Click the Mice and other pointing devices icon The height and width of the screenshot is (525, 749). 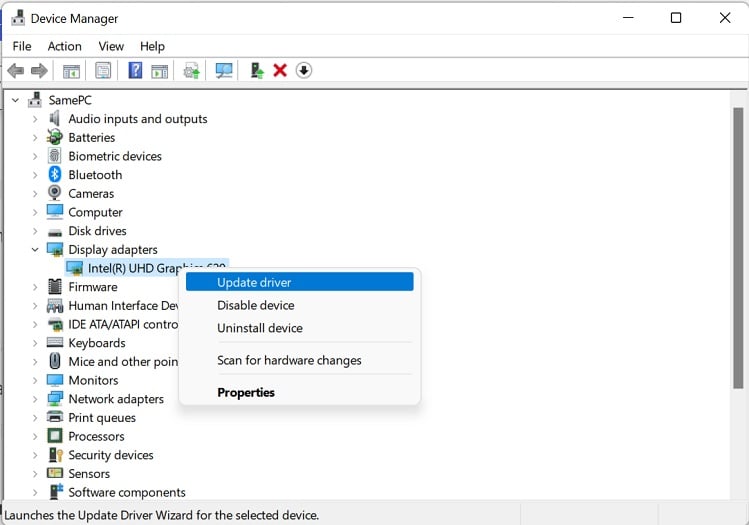[x=55, y=361]
